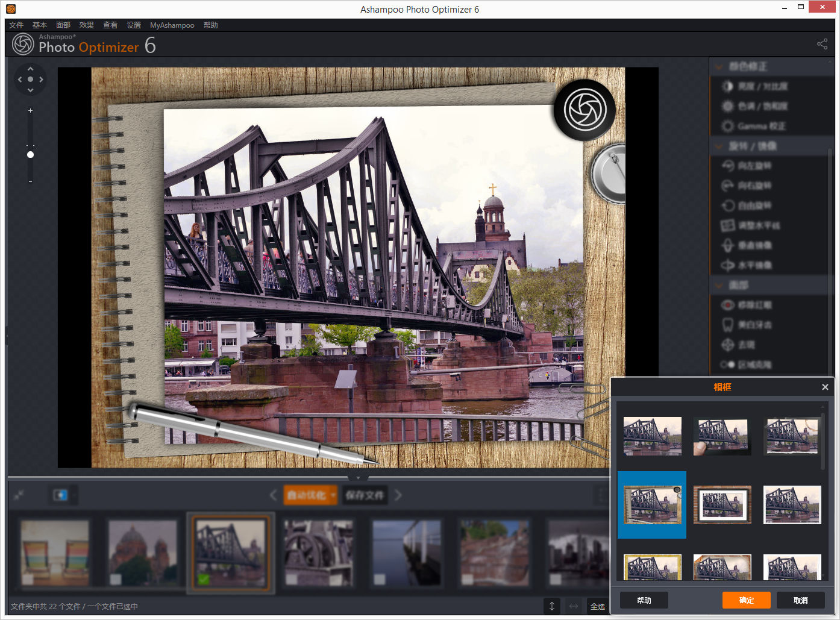Click the zoom slider handle

point(30,155)
